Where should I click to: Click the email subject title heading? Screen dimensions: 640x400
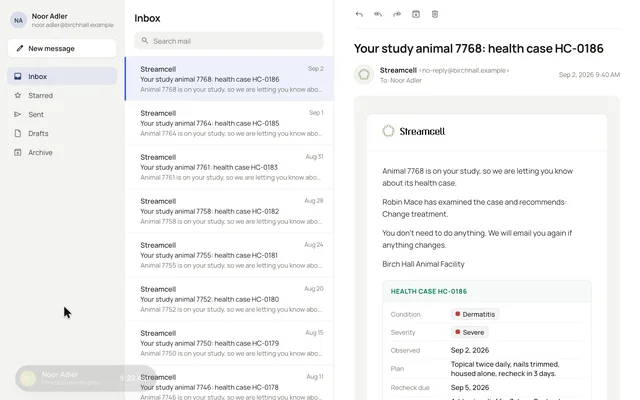478,49
